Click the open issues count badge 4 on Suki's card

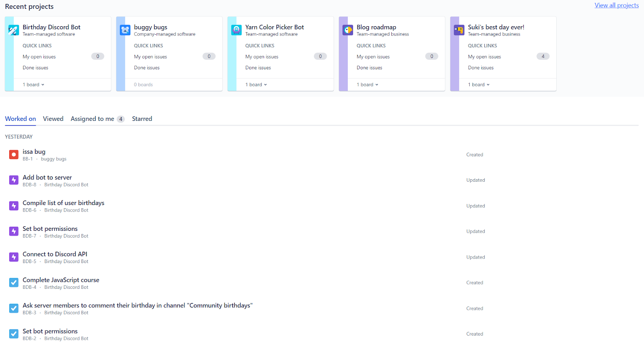[543, 56]
